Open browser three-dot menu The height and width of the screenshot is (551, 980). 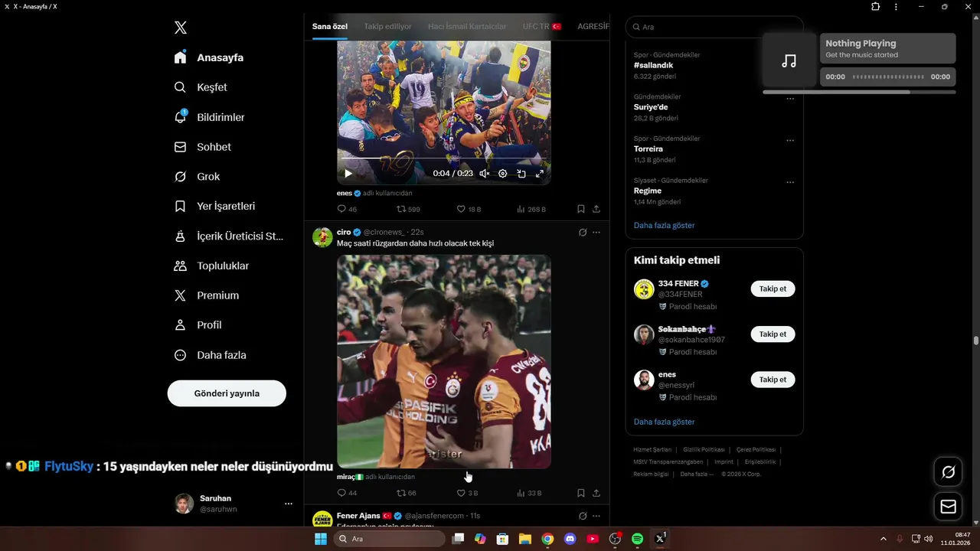[x=896, y=7]
